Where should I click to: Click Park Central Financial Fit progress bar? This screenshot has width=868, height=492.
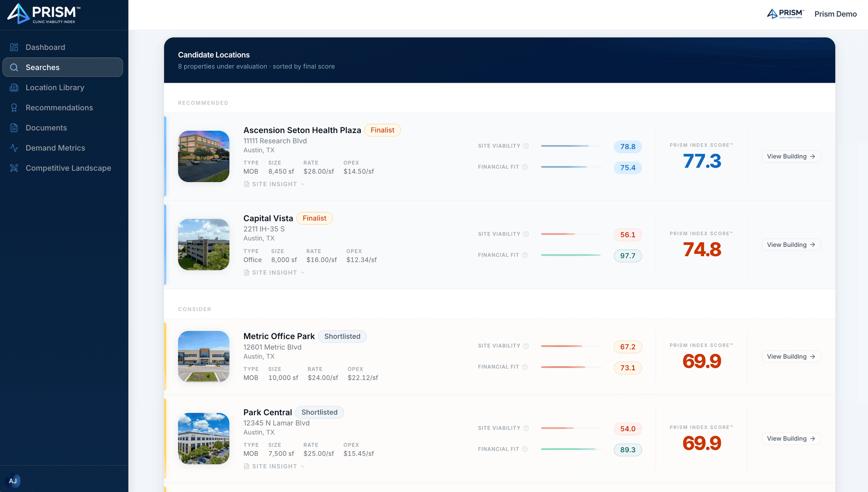571,449
